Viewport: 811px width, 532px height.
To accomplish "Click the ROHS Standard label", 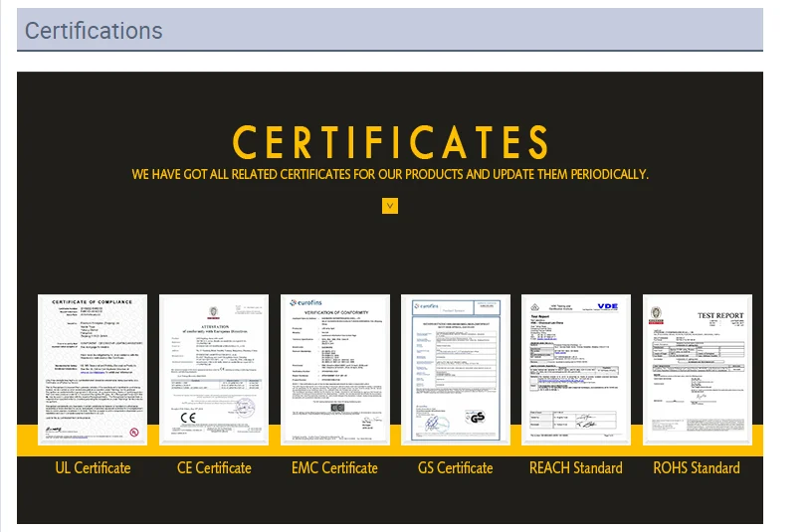I will (697, 468).
